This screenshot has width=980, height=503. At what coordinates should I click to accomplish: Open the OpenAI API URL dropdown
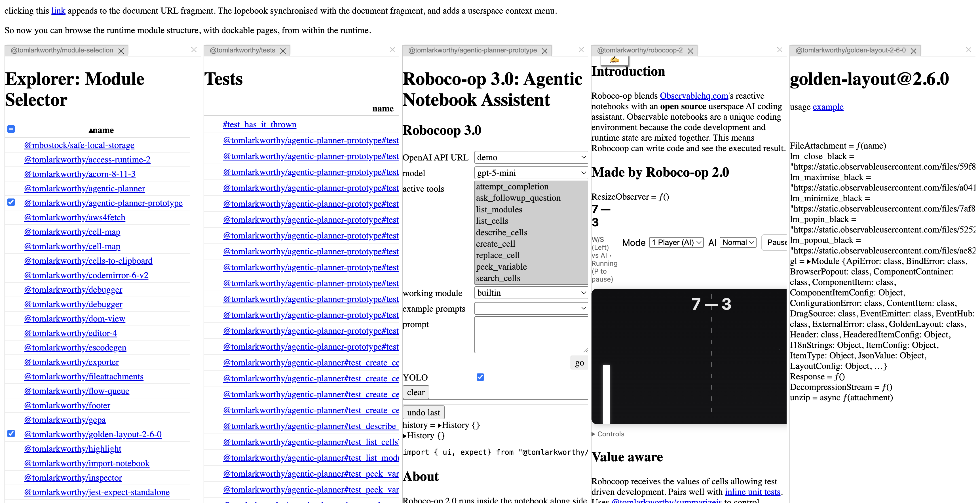[531, 157]
